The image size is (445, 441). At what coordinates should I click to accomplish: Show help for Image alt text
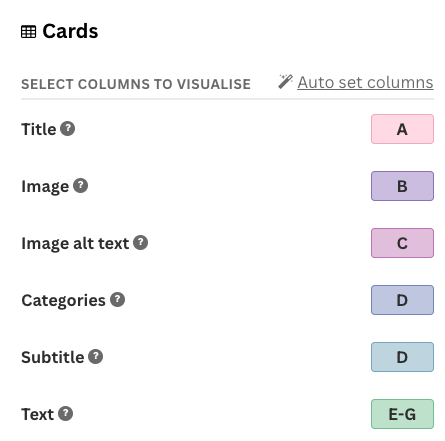pyautogui.click(x=141, y=242)
